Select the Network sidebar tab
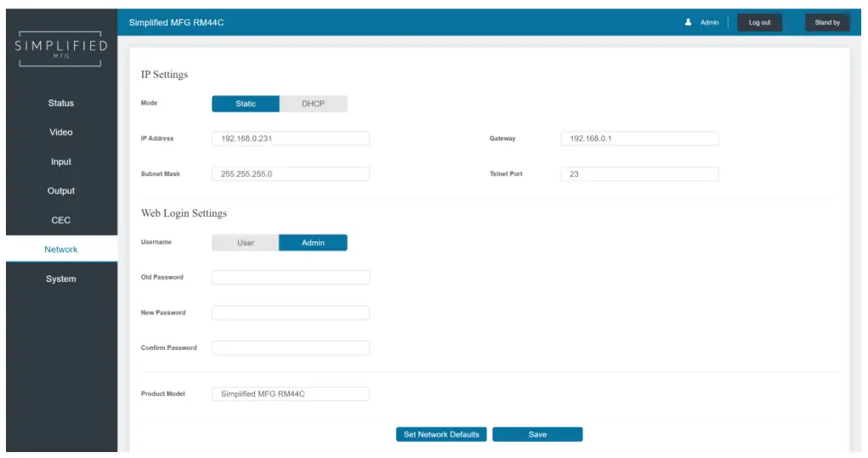 tap(61, 249)
